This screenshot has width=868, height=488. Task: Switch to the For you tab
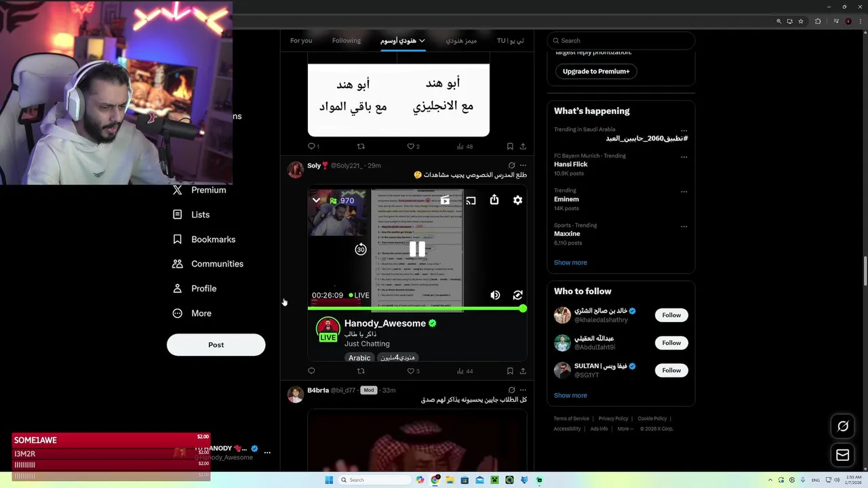click(301, 41)
